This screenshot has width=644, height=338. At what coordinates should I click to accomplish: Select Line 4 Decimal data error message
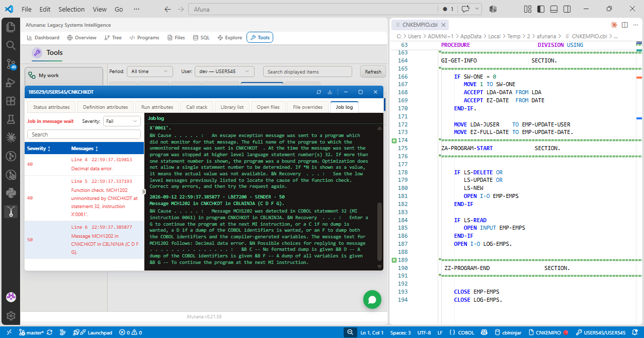click(x=84, y=164)
